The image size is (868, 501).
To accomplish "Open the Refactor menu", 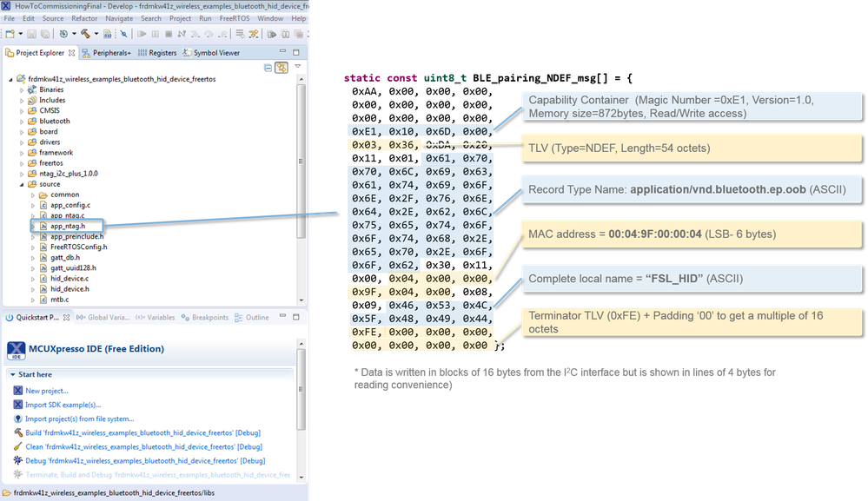I will 84,18.
